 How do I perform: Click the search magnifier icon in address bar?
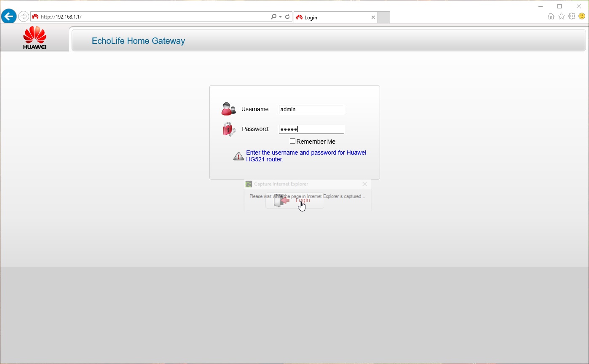click(274, 17)
